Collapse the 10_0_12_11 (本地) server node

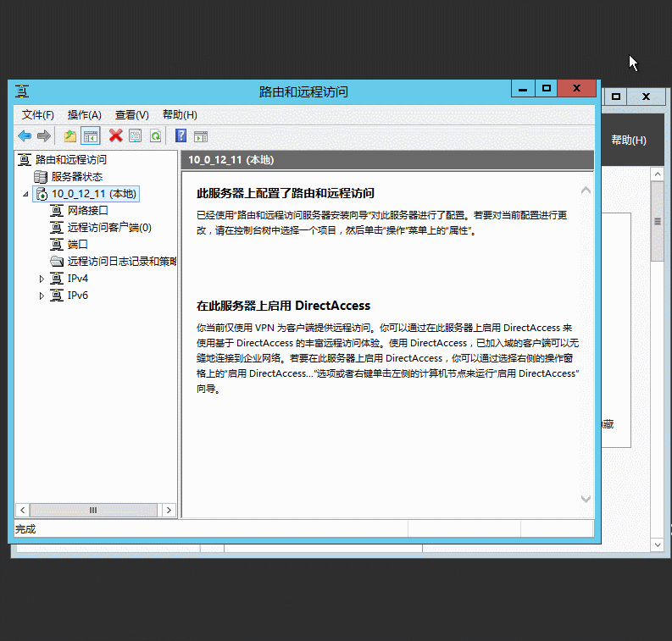coord(25,194)
